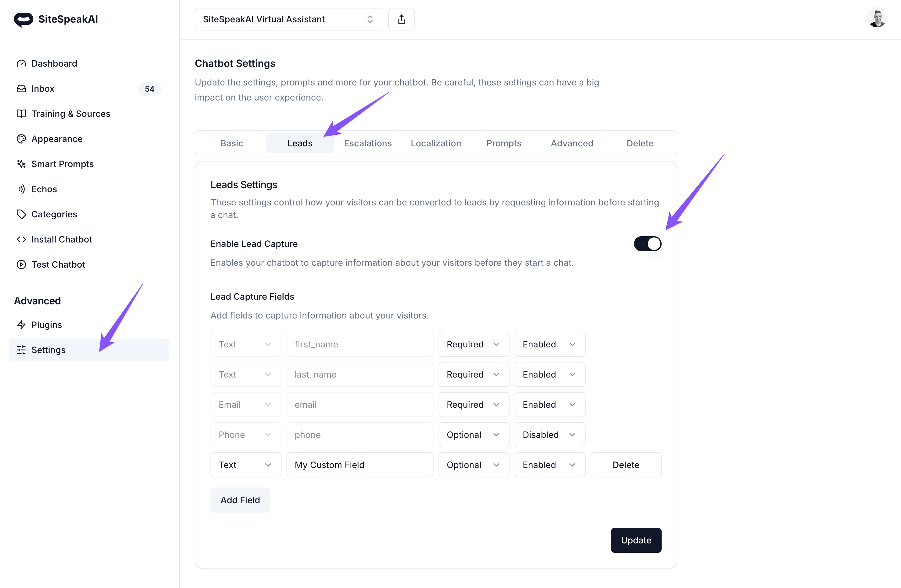Click the Add Field button
The height and width of the screenshot is (588, 901).
point(240,500)
